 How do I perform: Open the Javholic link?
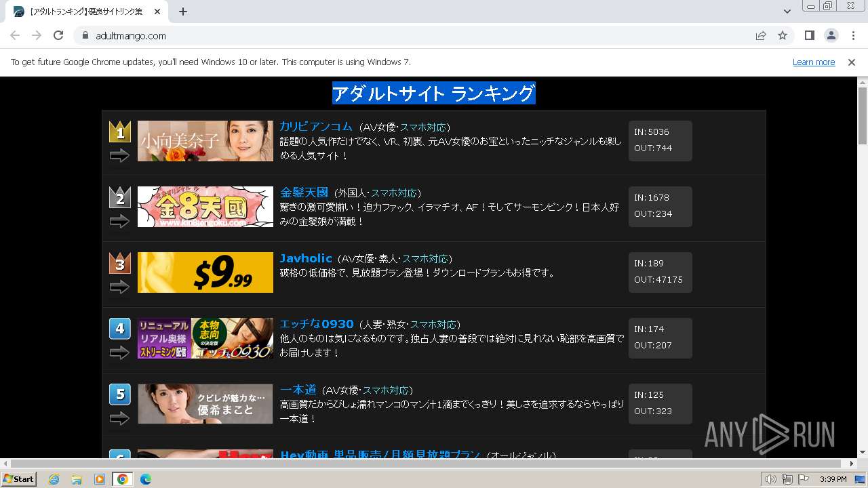(x=306, y=258)
